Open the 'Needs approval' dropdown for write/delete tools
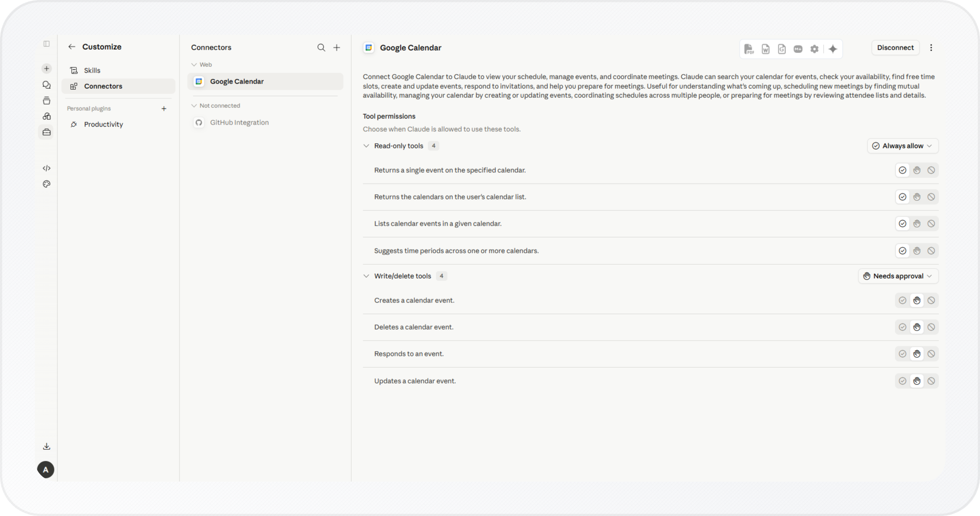 click(x=898, y=276)
